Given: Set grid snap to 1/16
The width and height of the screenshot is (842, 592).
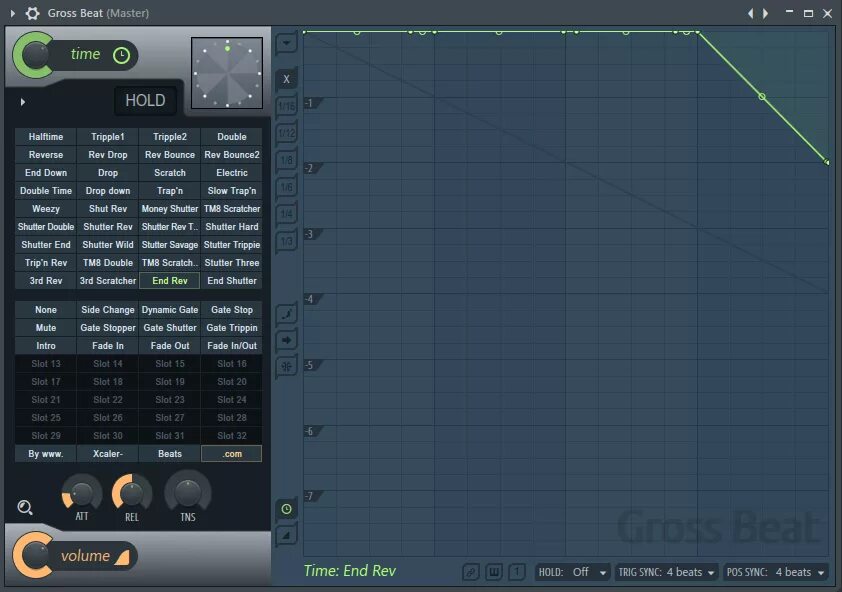Looking at the screenshot, I should 286,106.
